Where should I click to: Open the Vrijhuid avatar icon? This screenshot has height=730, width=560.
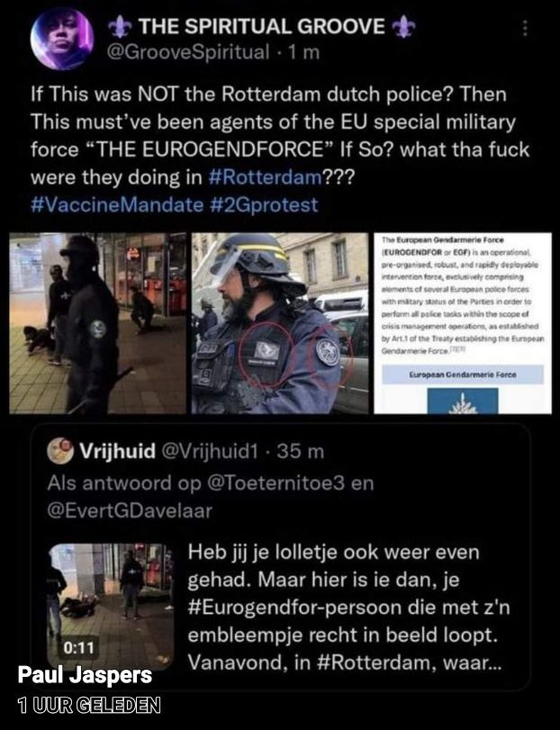point(60,451)
